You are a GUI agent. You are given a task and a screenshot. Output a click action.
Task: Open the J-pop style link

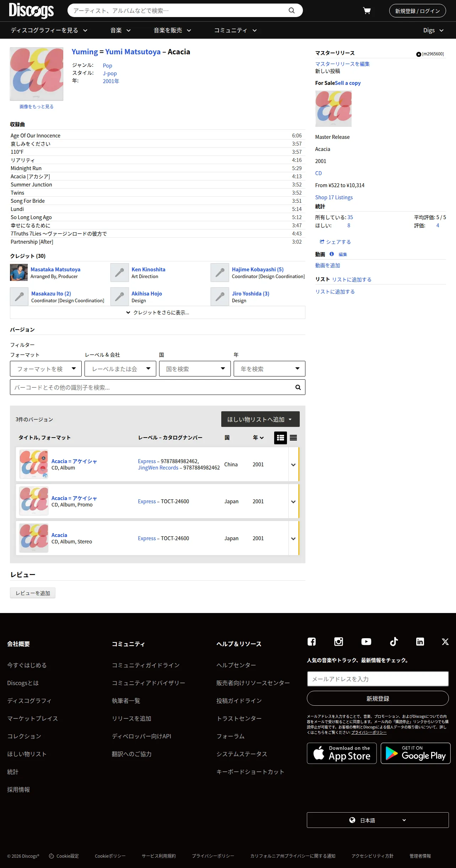point(110,74)
